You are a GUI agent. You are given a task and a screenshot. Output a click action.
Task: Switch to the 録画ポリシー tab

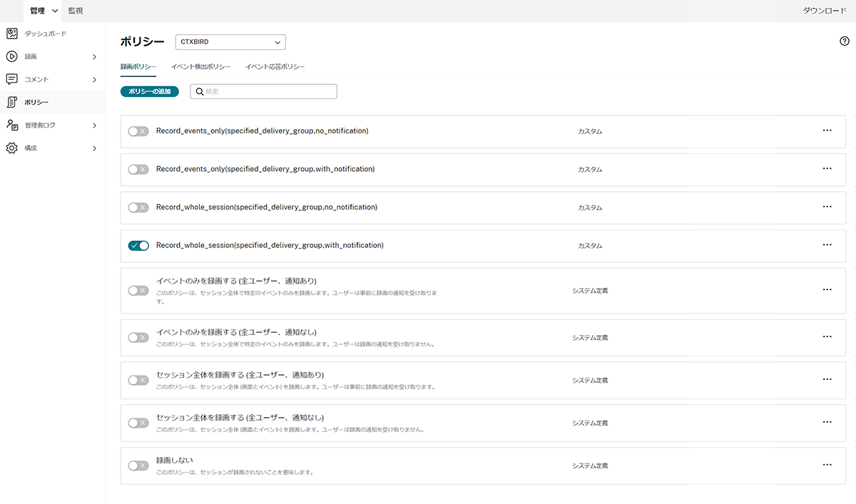coord(138,66)
